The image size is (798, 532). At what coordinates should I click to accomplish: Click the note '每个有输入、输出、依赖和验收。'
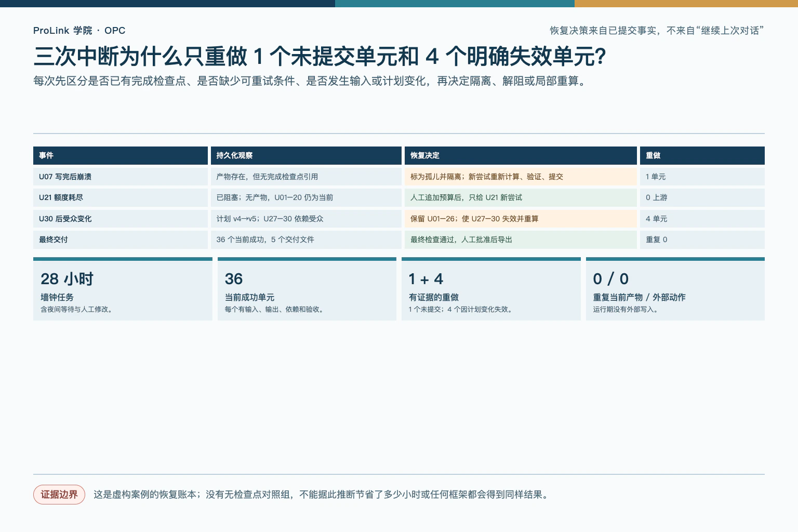275,309
